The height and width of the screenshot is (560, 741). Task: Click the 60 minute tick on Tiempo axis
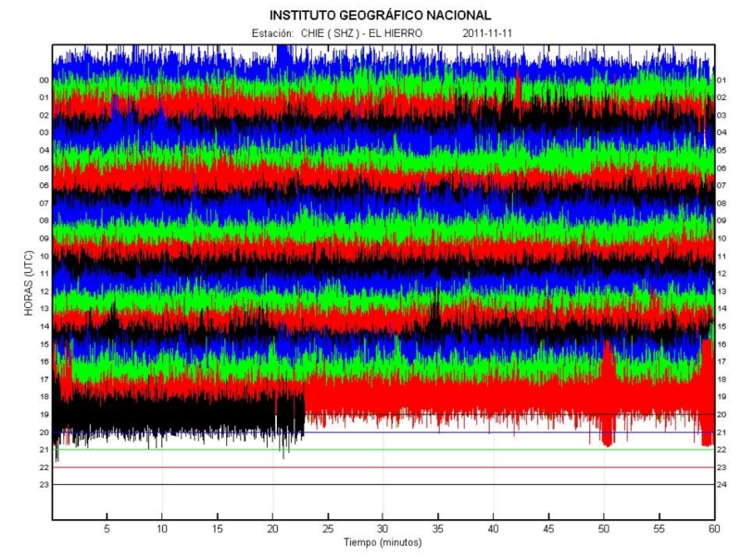(x=714, y=529)
